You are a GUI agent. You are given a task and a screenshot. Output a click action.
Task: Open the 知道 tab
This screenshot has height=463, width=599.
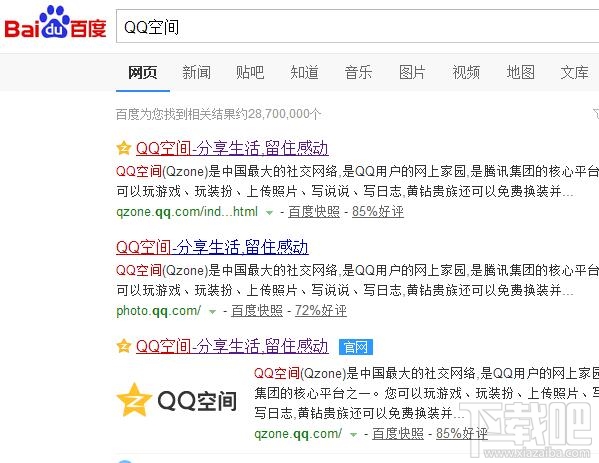pyautogui.click(x=304, y=72)
